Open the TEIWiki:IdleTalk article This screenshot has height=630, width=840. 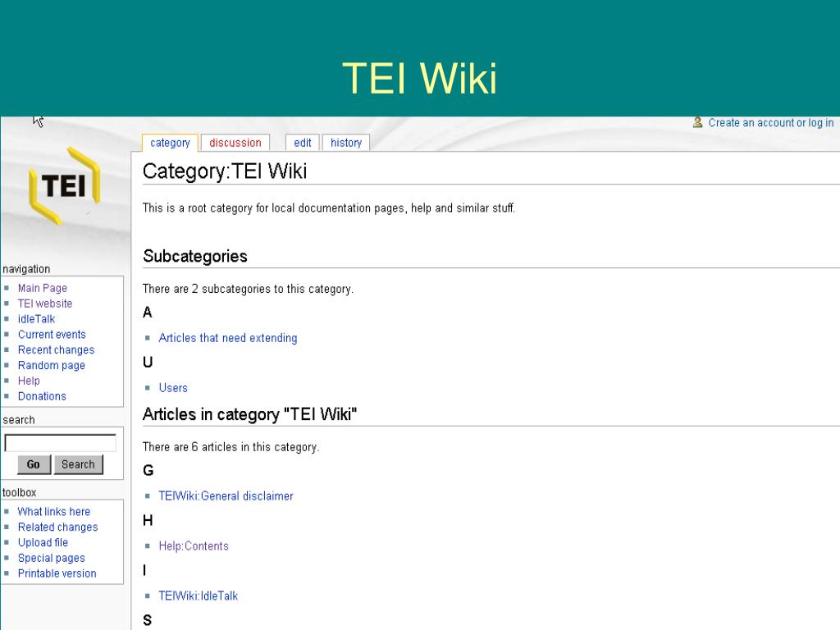click(x=199, y=596)
